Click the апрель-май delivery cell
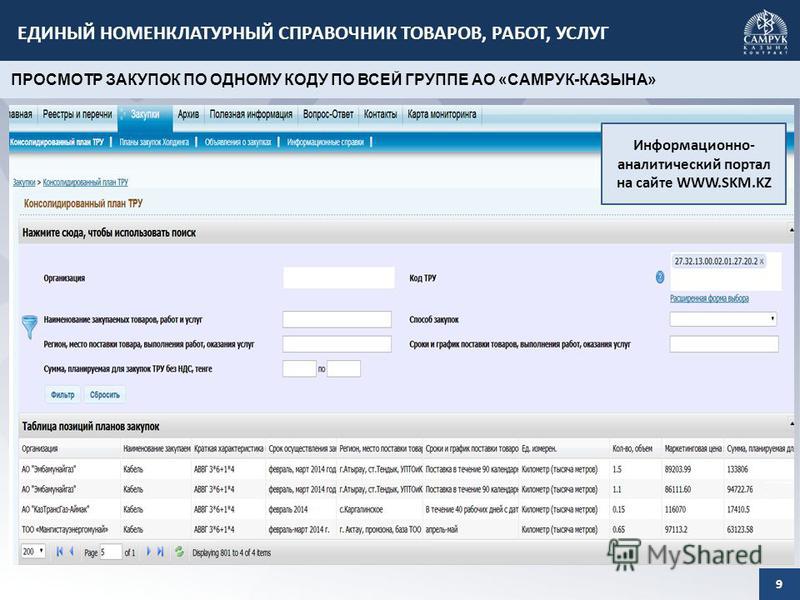This screenshot has height=600, width=800. 441,530
